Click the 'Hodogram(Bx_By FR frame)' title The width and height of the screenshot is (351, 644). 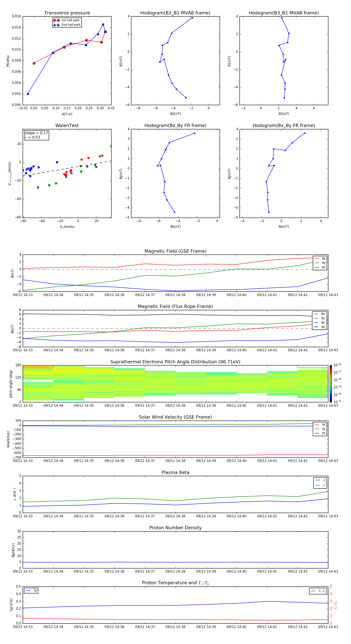coord(284,125)
